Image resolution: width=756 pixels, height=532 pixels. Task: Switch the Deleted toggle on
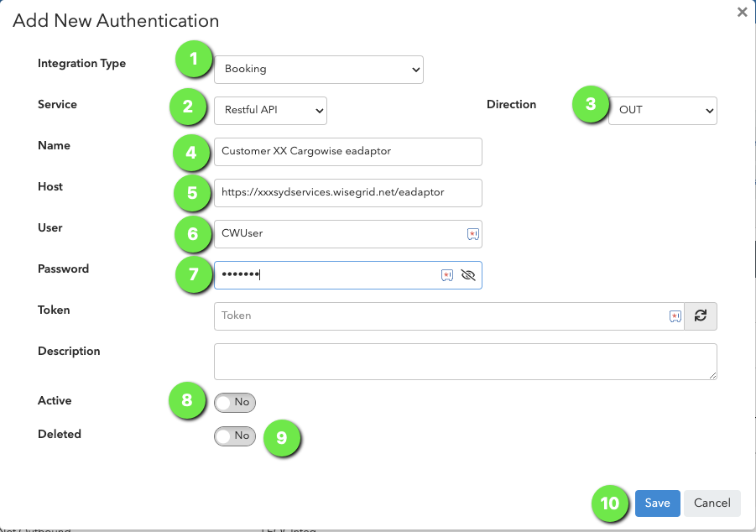pos(235,436)
